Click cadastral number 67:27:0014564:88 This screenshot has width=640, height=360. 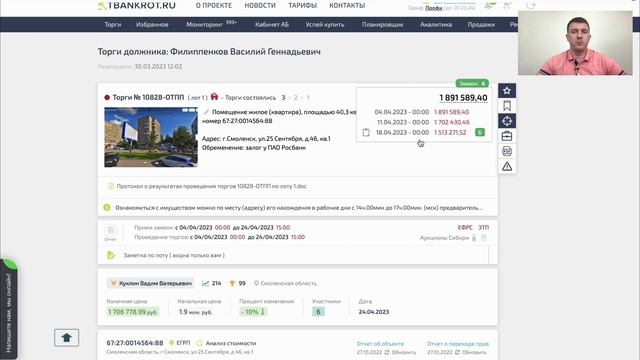click(x=135, y=343)
